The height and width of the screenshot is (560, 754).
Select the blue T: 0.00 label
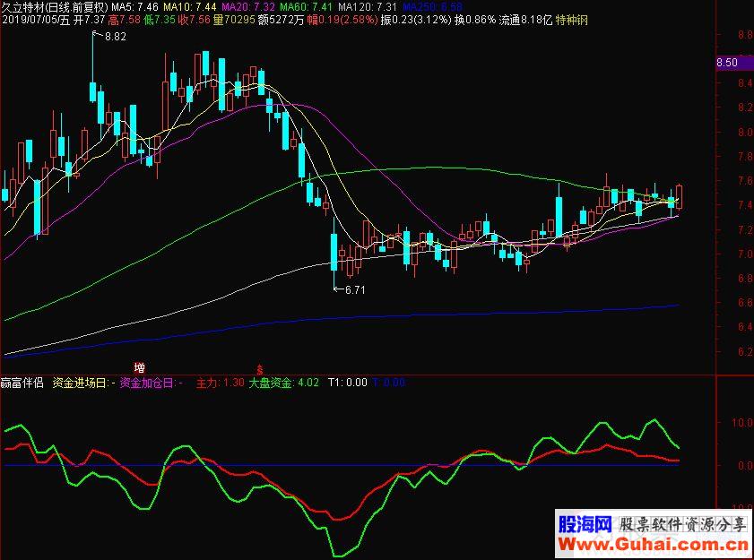pyautogui.click(x=388, y=383)
